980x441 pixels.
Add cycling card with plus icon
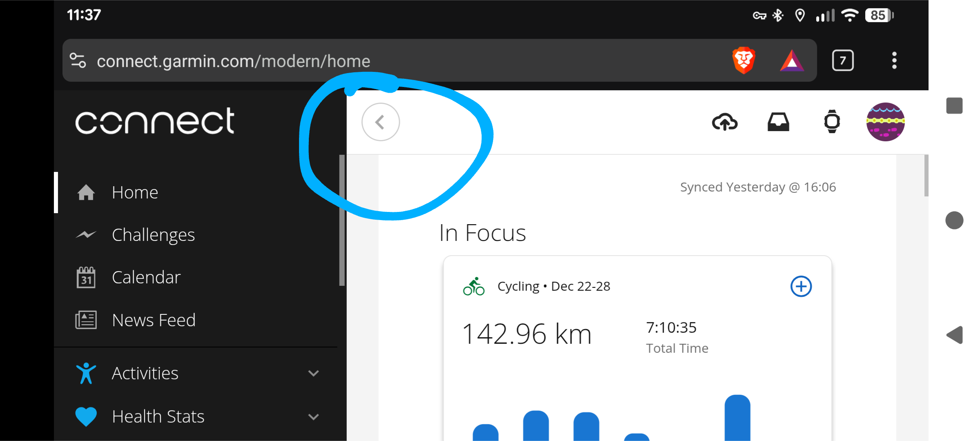pos(801,286)
